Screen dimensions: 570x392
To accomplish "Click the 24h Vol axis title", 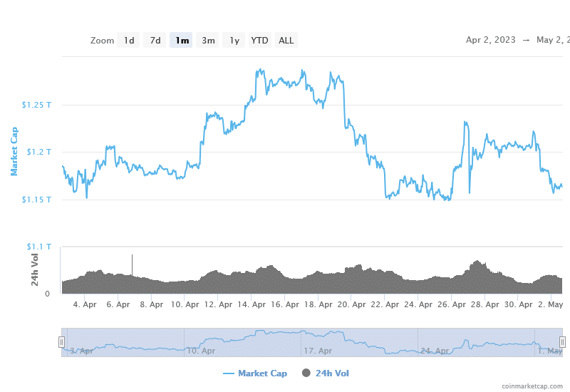I will click(34, 269).
